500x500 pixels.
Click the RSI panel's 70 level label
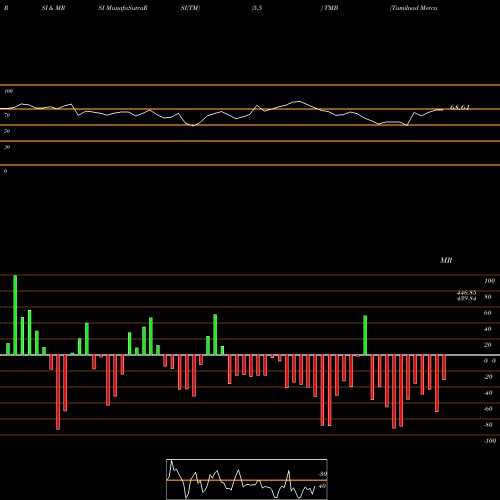click(7, 115)
